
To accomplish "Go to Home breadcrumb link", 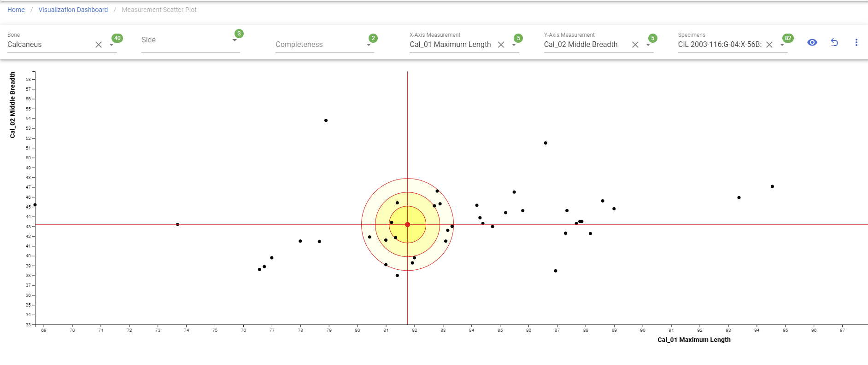I will 16,10.
